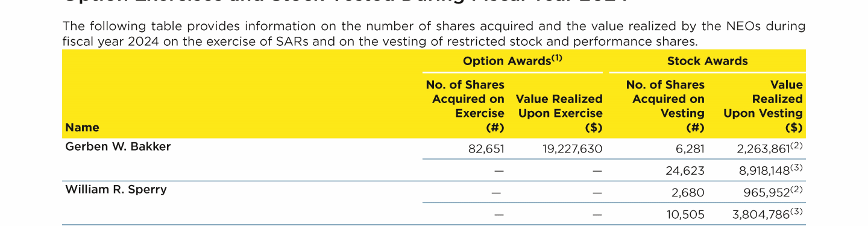Click footnote (3) beside 8,918,148
The image size is (868, 226).
click(x=796, y=168)
